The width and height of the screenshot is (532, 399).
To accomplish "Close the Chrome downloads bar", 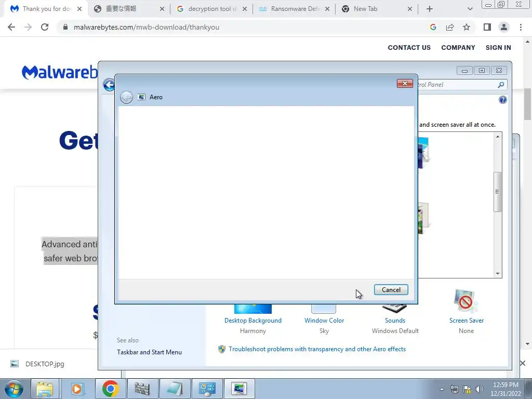I will (x=523, y=363).
